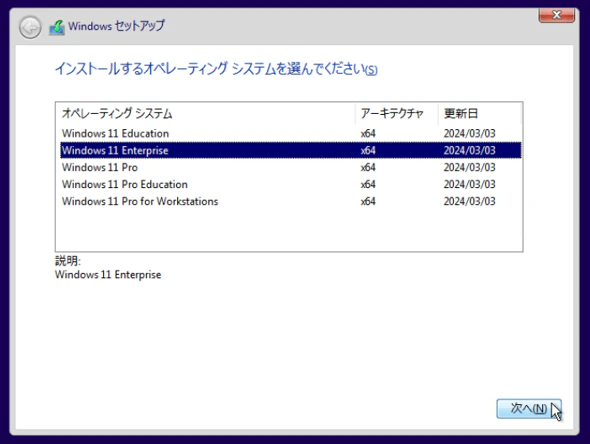Select Windows 11 Education row
590x444 pixels.
tap(290, 134)
